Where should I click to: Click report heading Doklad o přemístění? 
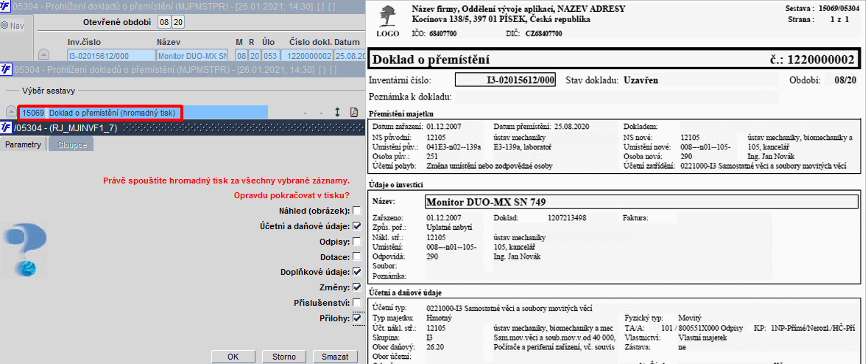(x=431, y=60)
